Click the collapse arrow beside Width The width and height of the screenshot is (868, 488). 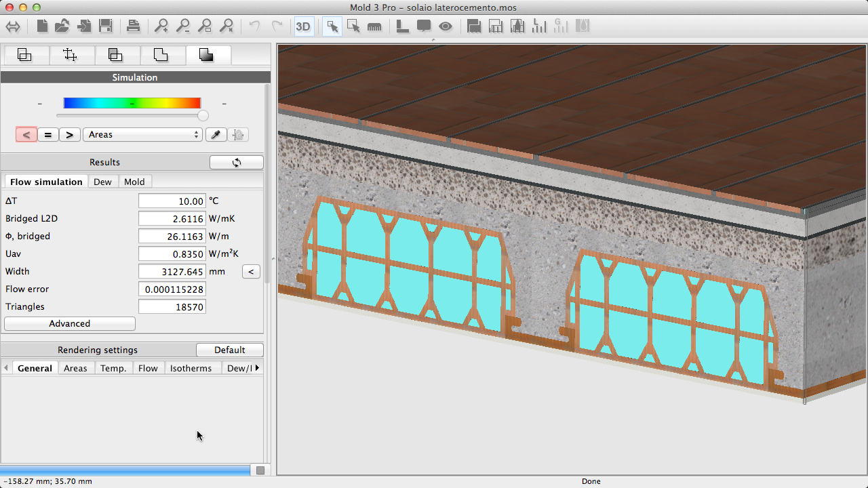click(251, 272)
